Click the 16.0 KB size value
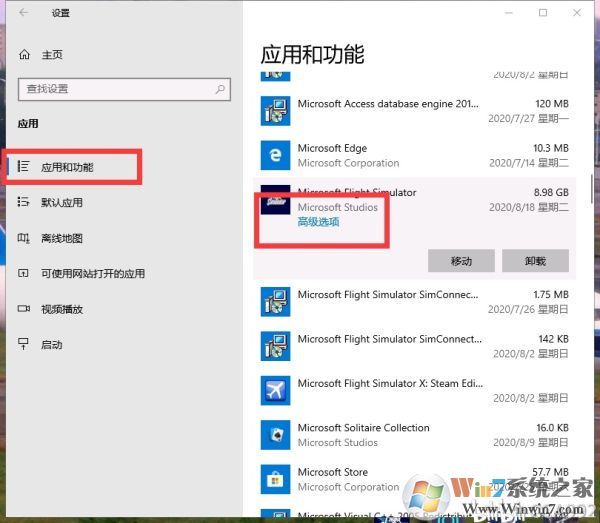The height and width of the screenshot is (523, 600). coord(553,428)
